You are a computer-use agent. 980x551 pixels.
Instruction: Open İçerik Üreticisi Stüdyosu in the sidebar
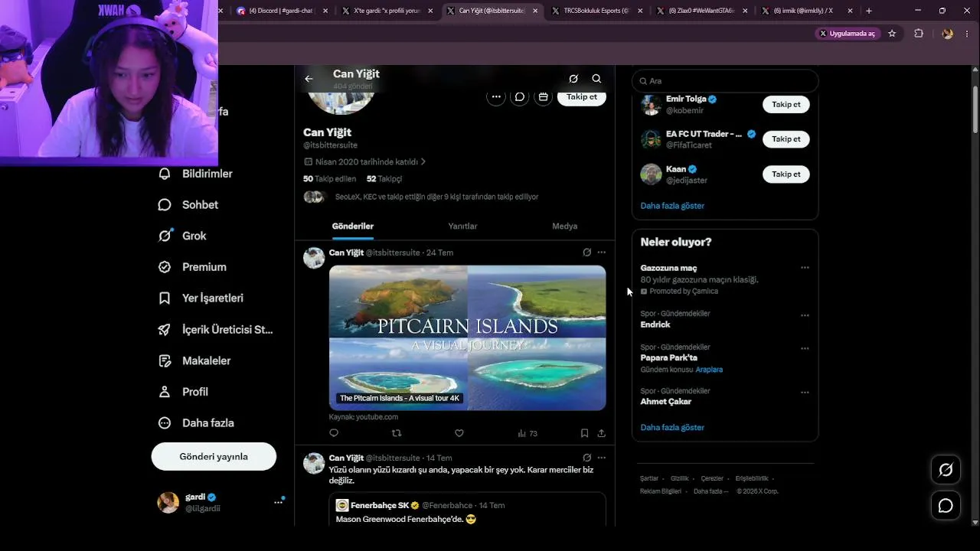pyautogui.click(x=215, y=330)
